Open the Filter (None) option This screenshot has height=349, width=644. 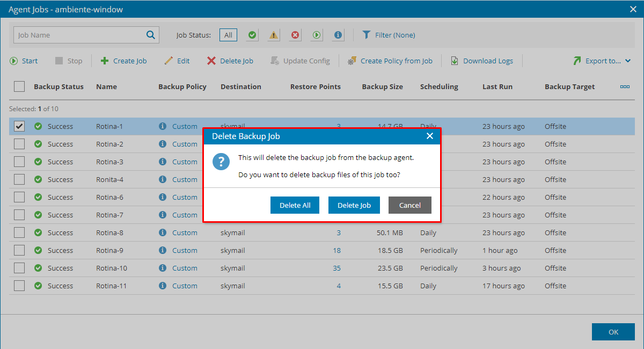(389, 35)
